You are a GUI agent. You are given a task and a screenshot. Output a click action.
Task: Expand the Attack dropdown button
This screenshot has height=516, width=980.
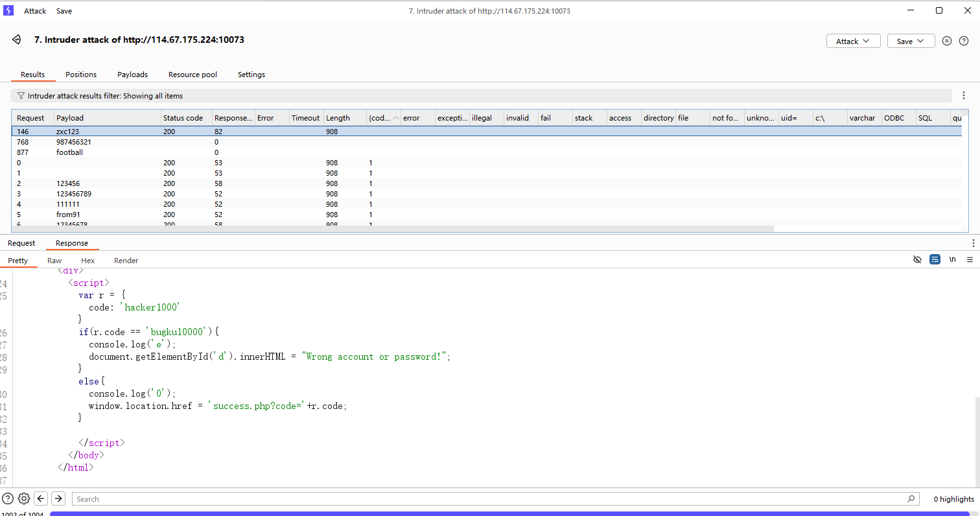pyautogui.click(x=853, y=41)
